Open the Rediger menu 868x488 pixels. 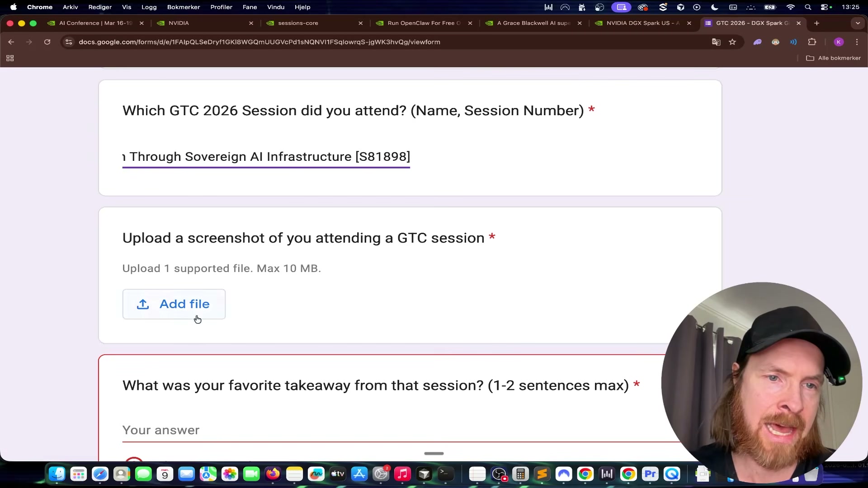pos(100,7)
